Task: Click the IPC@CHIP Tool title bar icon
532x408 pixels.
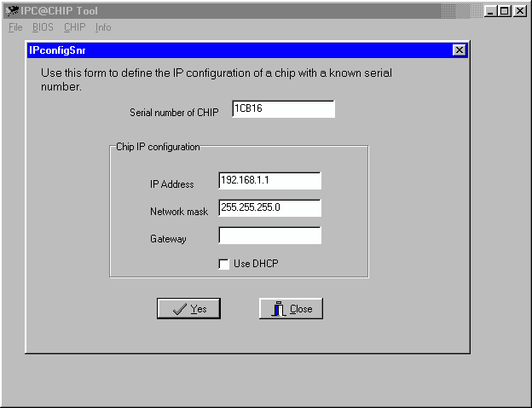Action: (x=12, y=11)
